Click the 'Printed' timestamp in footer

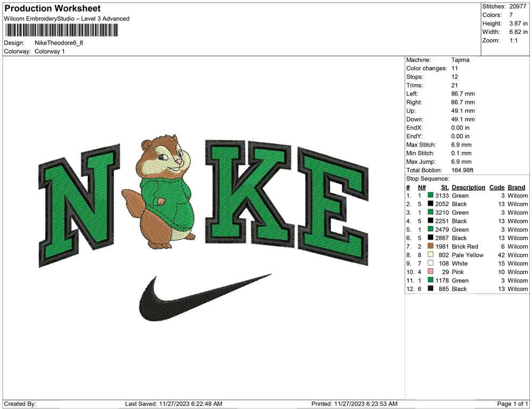pyautogui.click(x=355, y=404)
